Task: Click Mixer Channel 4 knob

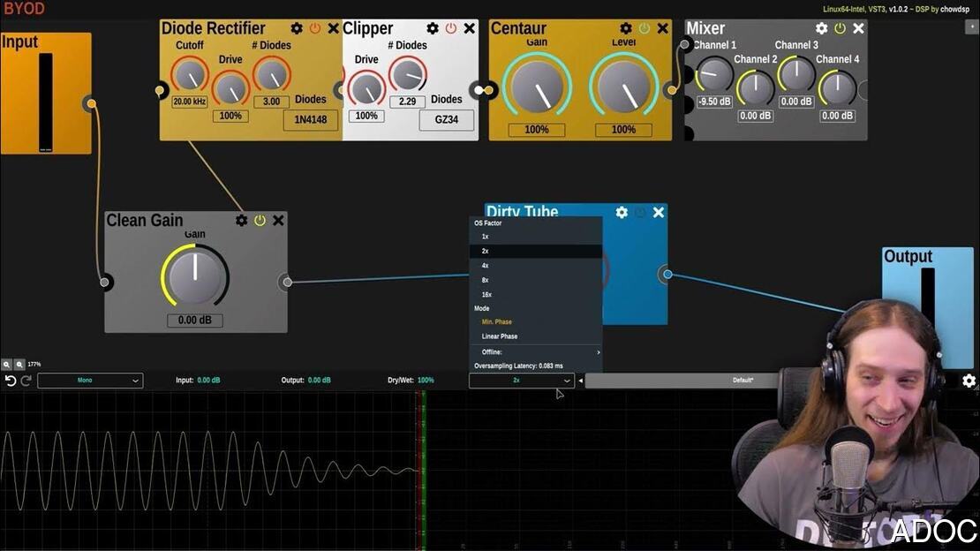Action: [x=838, y=89]
